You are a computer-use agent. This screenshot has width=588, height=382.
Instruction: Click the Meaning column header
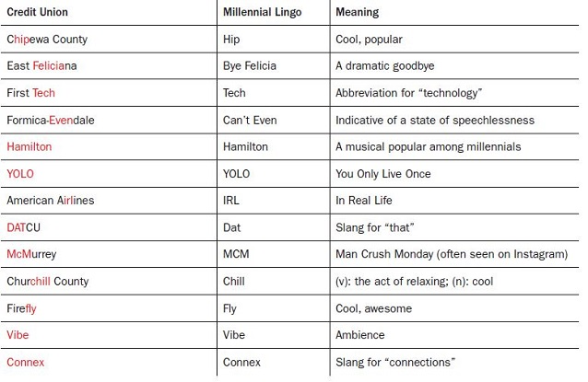357,13
